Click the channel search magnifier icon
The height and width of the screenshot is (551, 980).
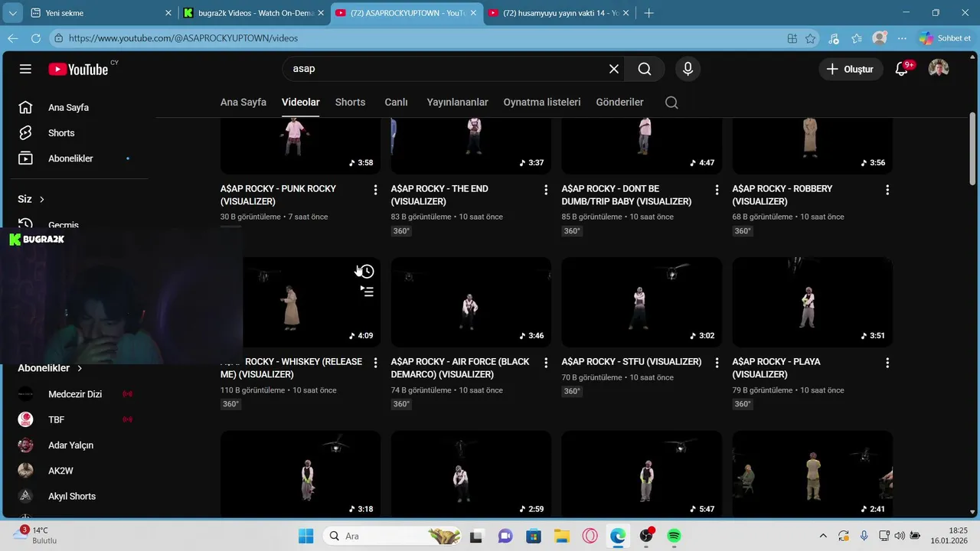(x=671, y=103)
